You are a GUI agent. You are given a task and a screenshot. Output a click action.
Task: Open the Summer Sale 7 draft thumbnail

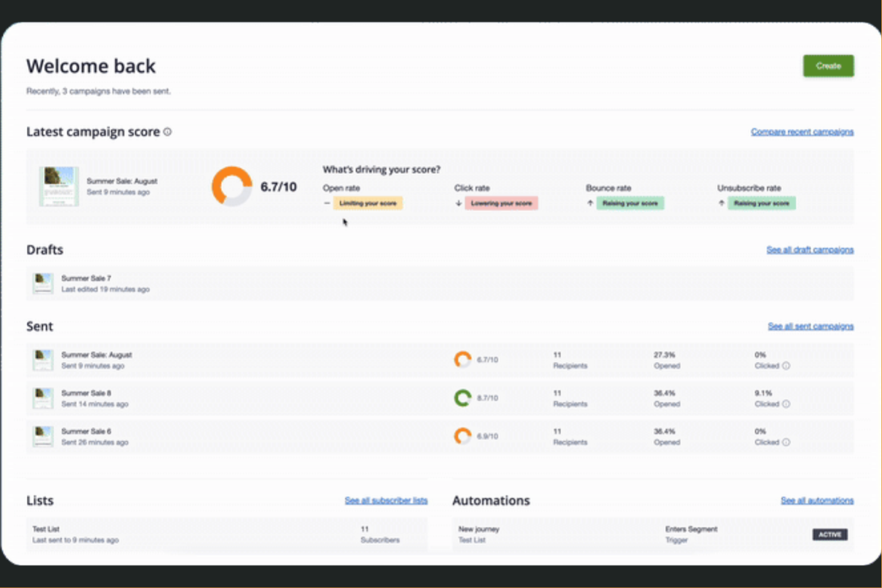click(42, 283)
